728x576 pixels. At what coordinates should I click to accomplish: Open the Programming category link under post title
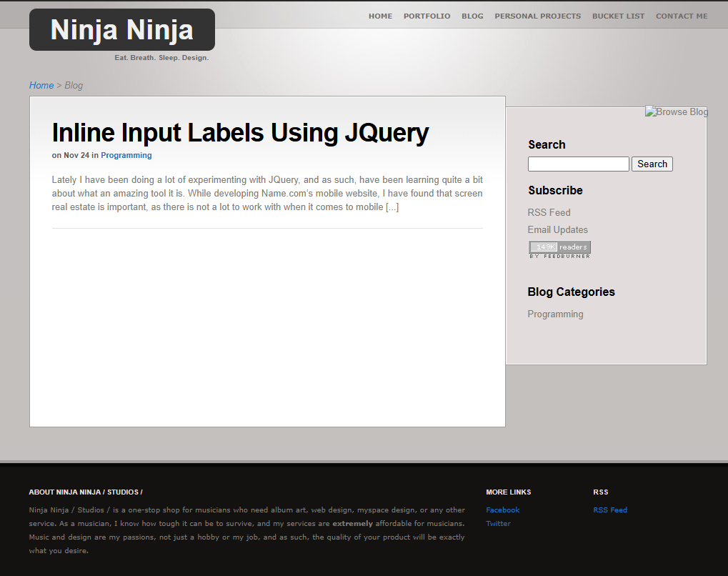click(x=126, y=155)
